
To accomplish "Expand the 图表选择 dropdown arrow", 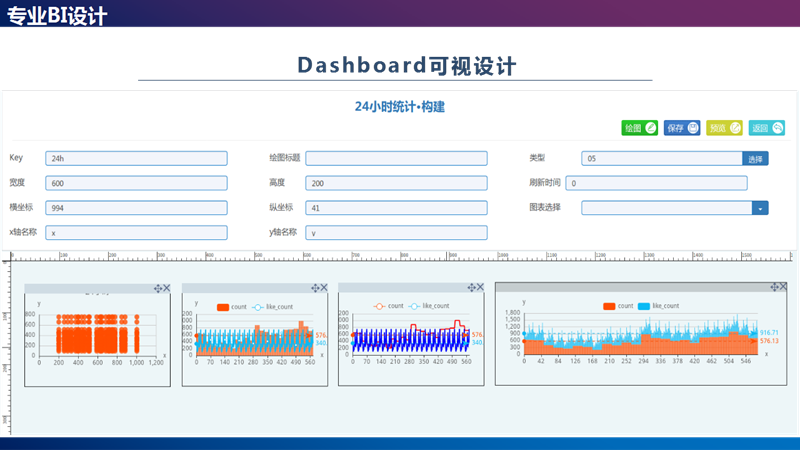I will pos(761,208).
